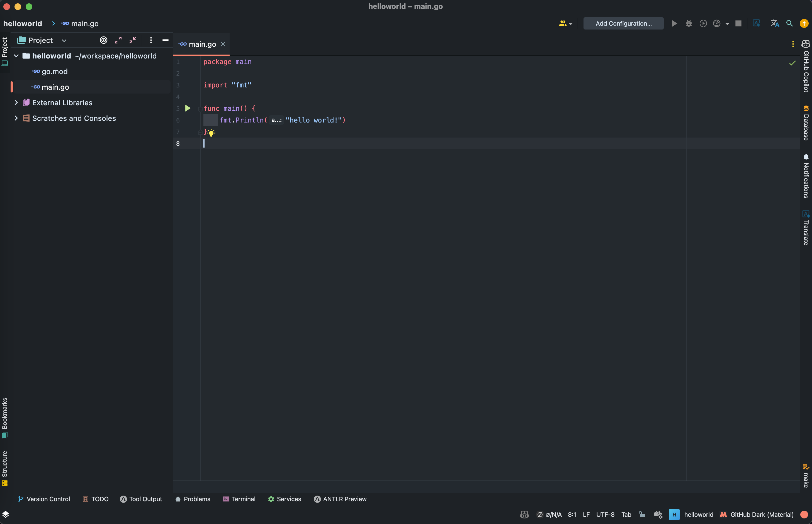Image resolution: width=812 pixels, height=524 pixels.
Task: Toggle the Structure tool window stripe
Action: pyautogui.click(x=5, y=468)
